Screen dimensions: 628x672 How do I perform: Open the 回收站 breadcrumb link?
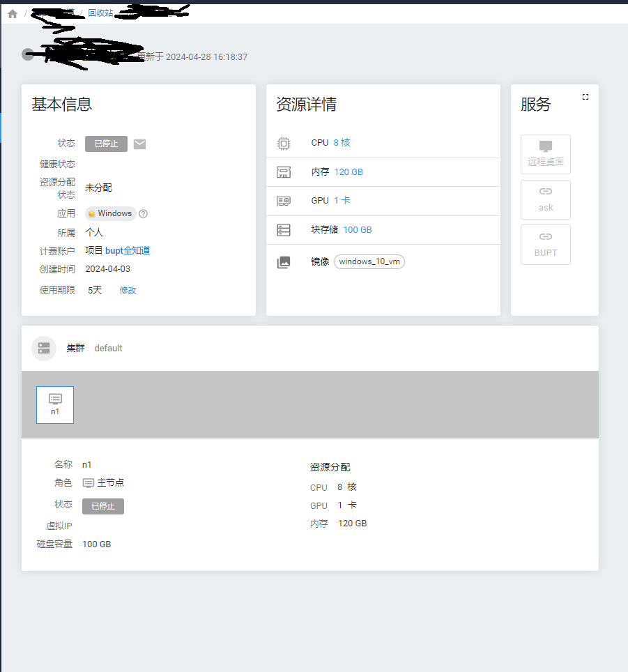click(x=100, y=13)
